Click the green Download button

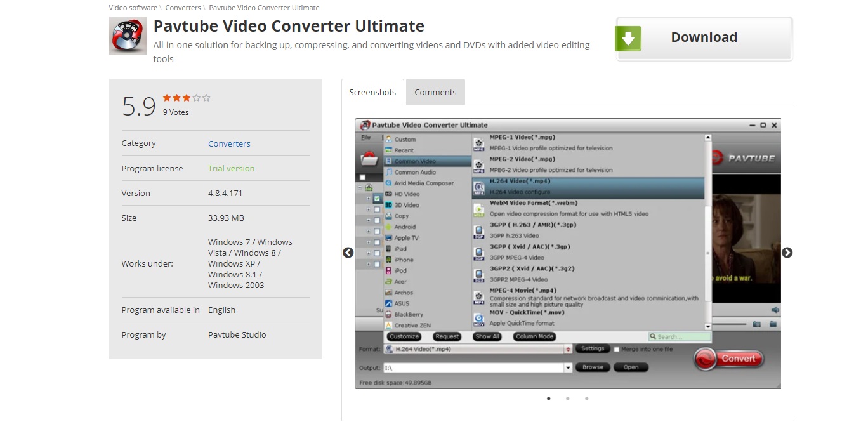coord(704,38)
